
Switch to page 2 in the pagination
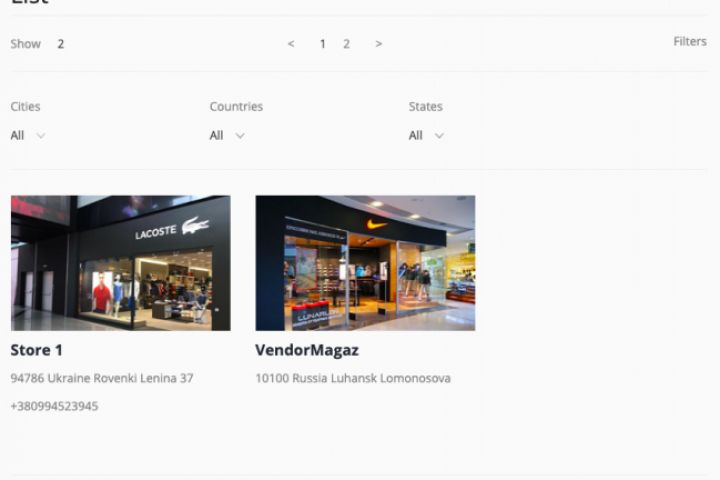click(346, 44)
